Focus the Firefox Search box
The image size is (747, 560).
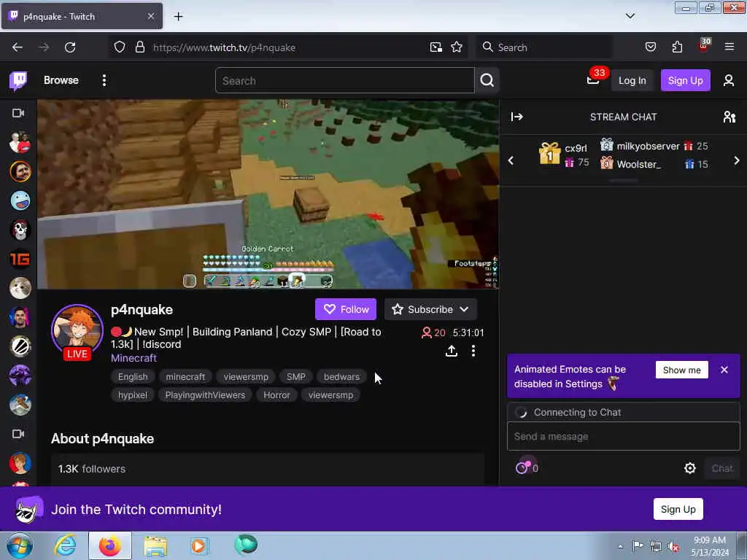(544, 47)
